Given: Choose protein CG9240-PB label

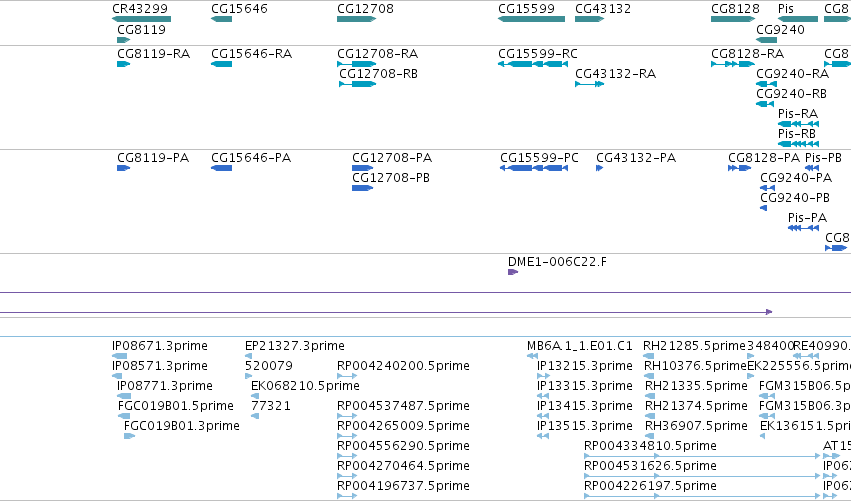Looking at the screenshot, I should click(795, 198).
